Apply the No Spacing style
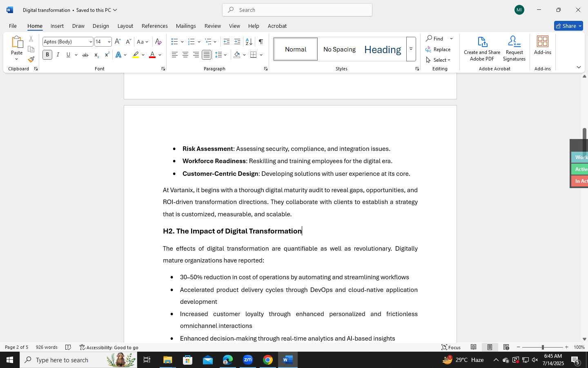This screenshot has width=588, height=368. tap(339, 49)
